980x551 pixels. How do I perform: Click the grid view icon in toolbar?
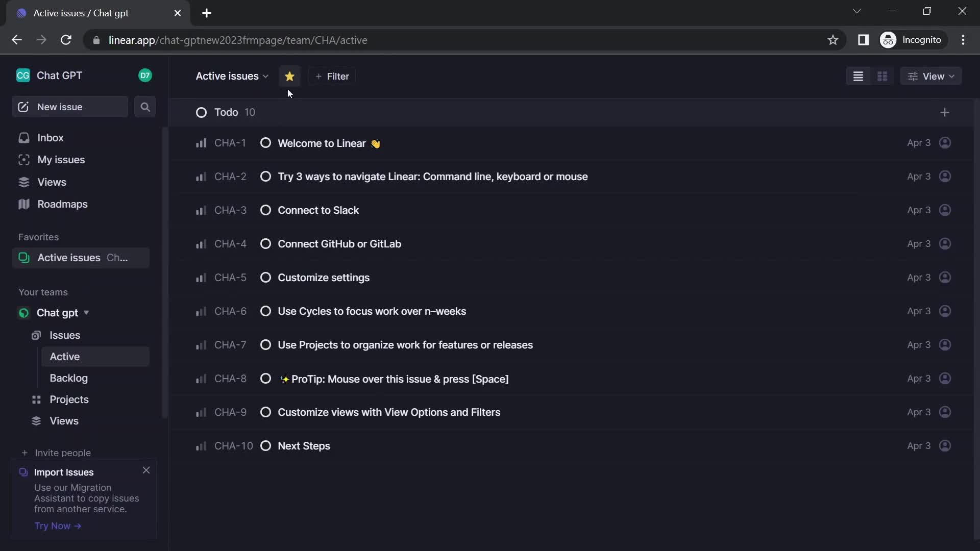[883, 76]
